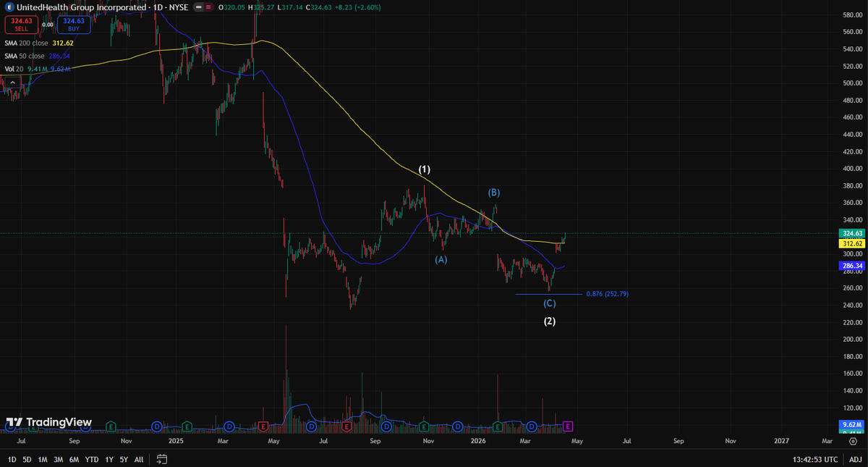Click the +8.23 (+2.60%) change in the header

pos(358,7)
